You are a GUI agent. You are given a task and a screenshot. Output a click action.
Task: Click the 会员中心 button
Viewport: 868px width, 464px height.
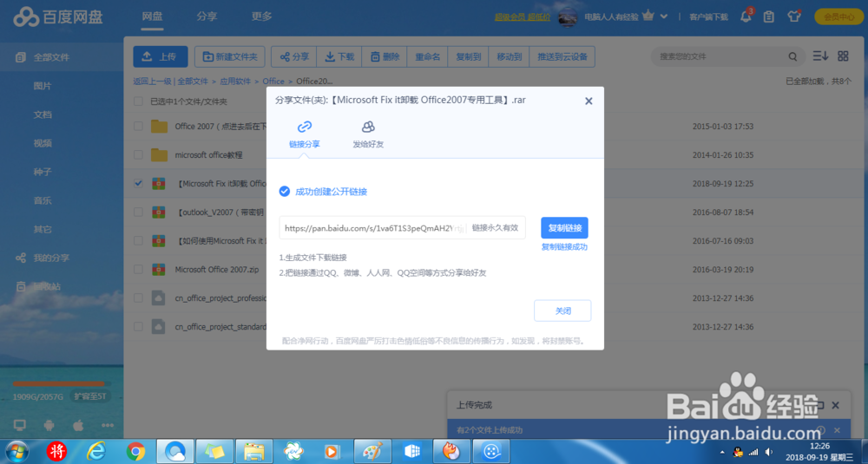click(838, 16)
